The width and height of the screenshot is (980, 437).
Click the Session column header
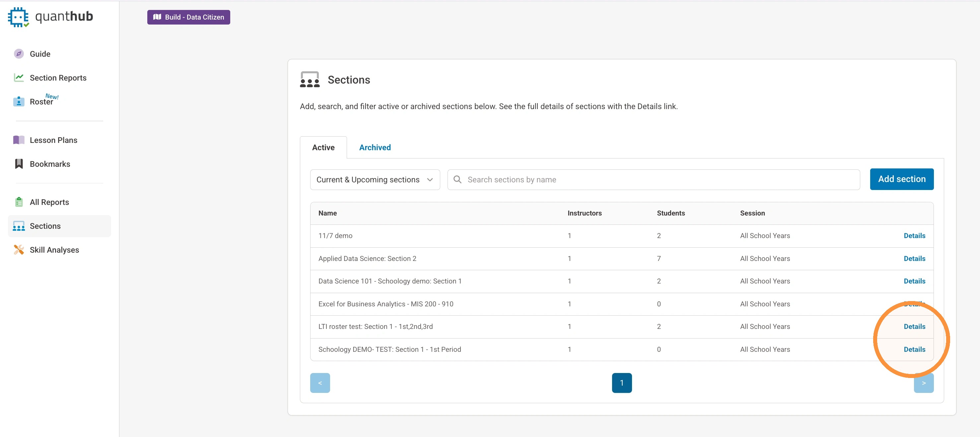(x=752, y=214)
